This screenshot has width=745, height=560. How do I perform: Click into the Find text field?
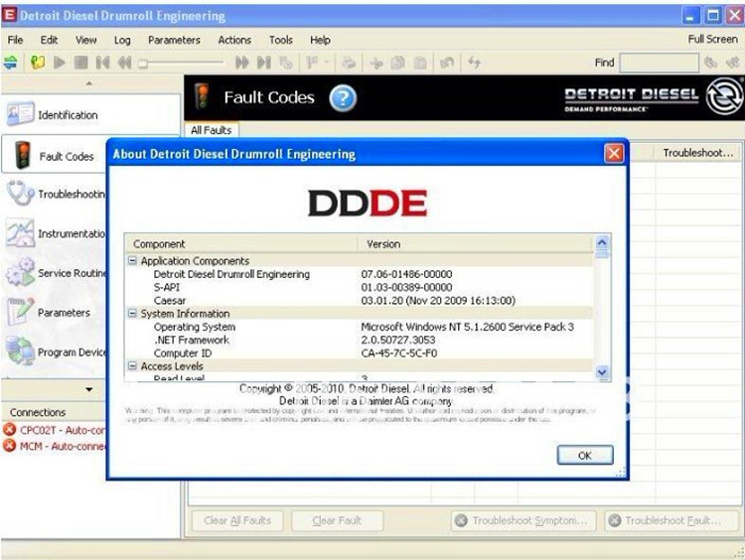click(659, 63)
